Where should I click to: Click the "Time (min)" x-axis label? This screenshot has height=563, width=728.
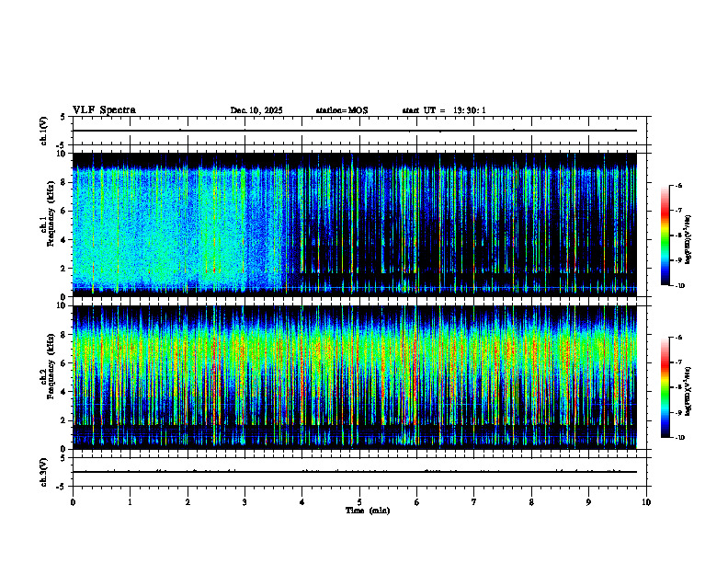pyautogui.click(x=368, y=511)
